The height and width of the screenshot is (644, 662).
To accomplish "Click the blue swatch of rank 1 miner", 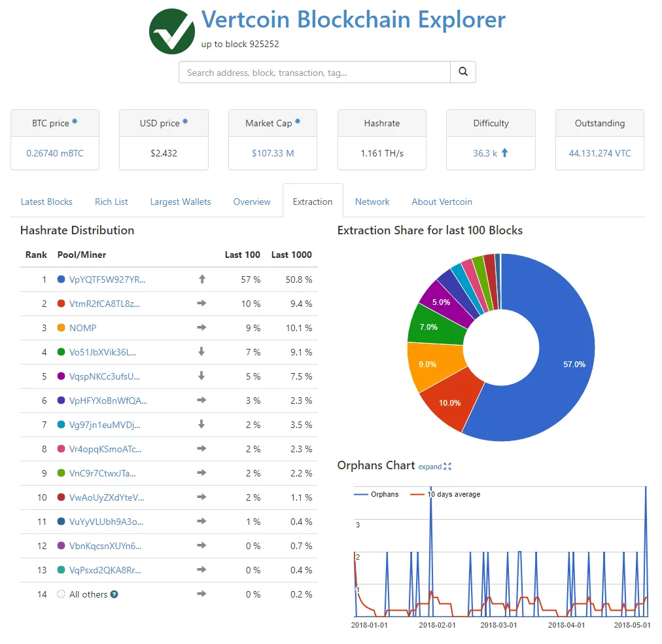I will pos(61,279).
